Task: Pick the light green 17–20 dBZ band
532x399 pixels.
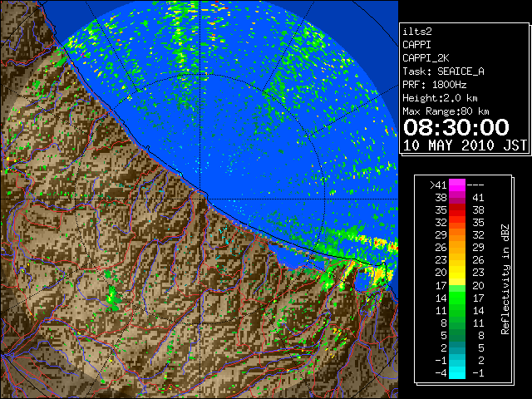Action: pos(457,285)
